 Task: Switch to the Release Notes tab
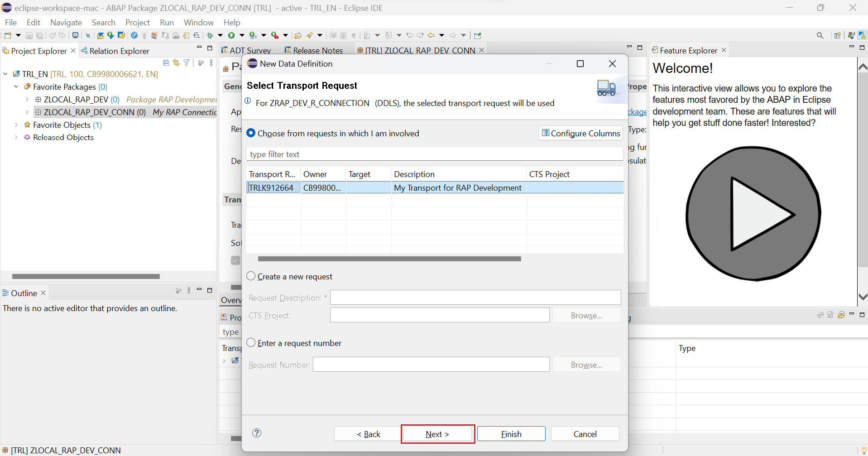point(313,50)
